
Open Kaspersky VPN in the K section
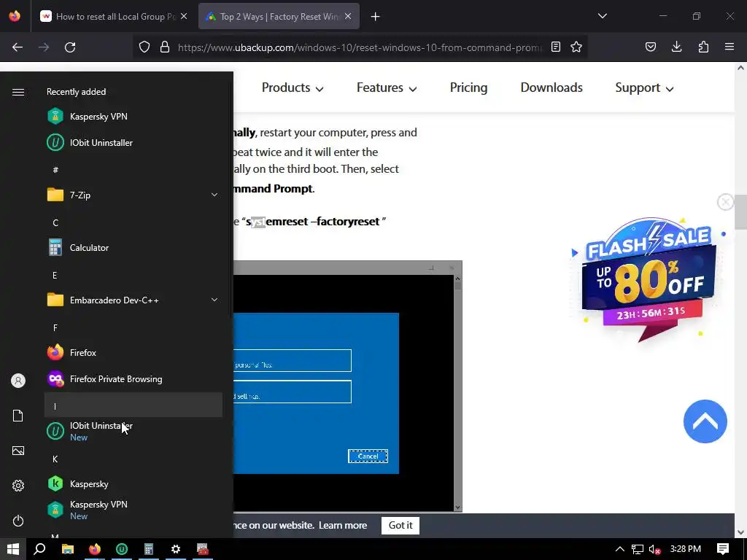click(133, 510)
